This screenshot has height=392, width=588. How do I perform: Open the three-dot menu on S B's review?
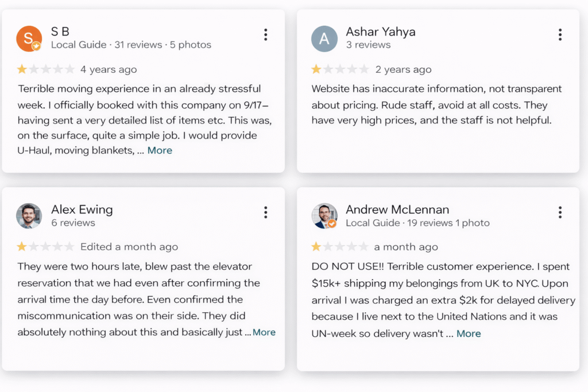(265, 34)
